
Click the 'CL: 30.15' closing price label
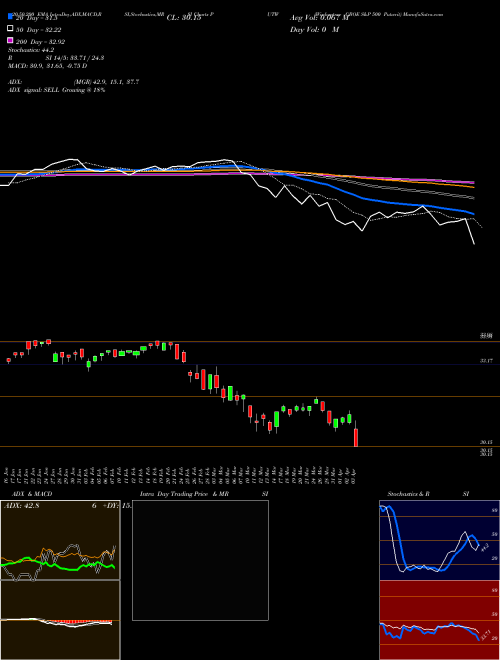[x=184, y=18]
